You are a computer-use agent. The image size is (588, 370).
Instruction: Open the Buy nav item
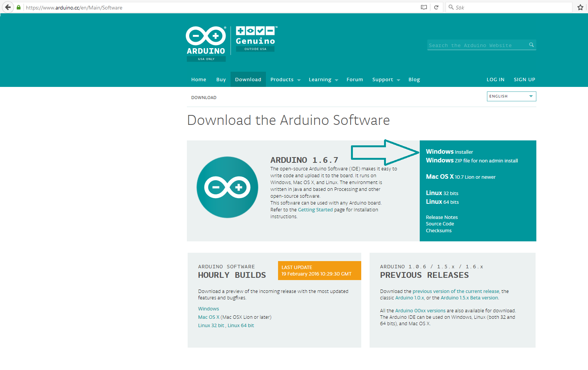pos(221,80)
